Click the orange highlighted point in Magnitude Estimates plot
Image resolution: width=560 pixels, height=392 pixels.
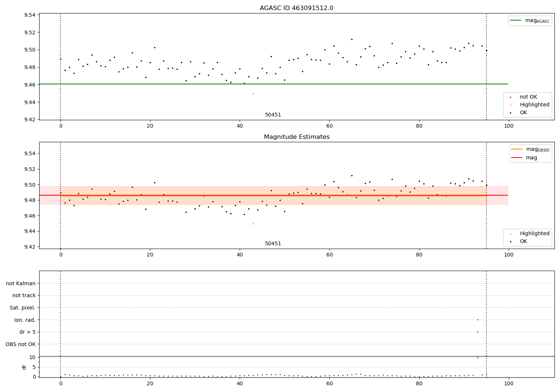(253, 224)
